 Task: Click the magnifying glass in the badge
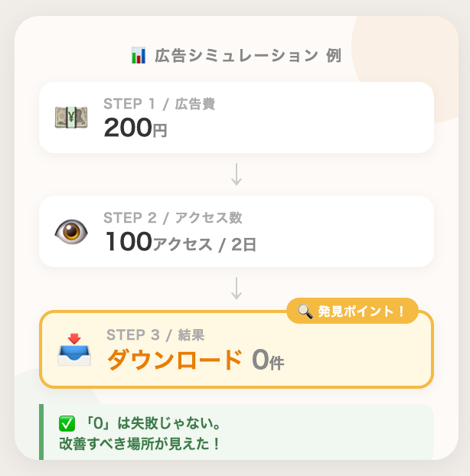pyautogui.click(x=305, y=311)
